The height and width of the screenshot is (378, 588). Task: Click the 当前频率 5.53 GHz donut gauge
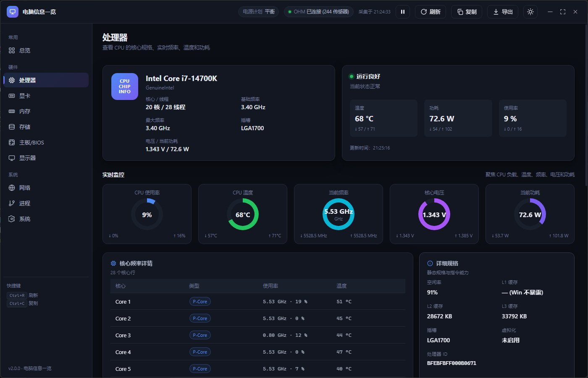pos(339,214)
